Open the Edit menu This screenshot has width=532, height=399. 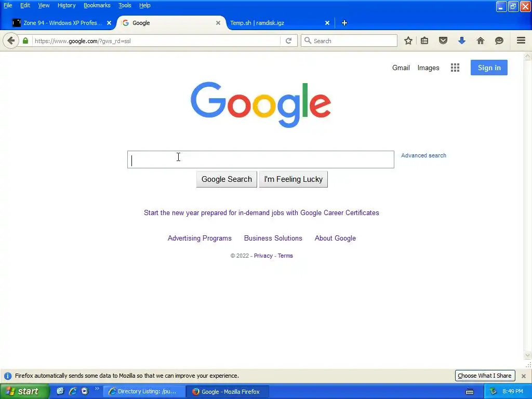pyautogui.click(x=25, y=5)
